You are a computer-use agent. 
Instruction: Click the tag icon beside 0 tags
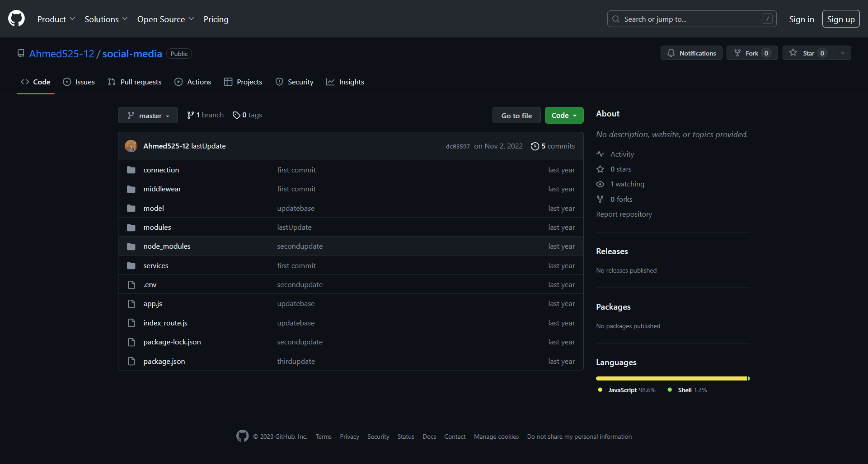[236, 115]
